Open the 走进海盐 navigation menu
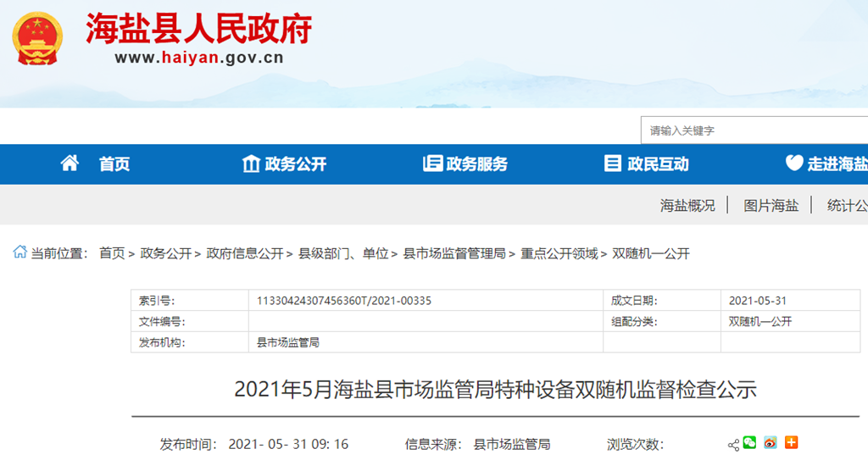868x460 pixels. click(837, 163)
